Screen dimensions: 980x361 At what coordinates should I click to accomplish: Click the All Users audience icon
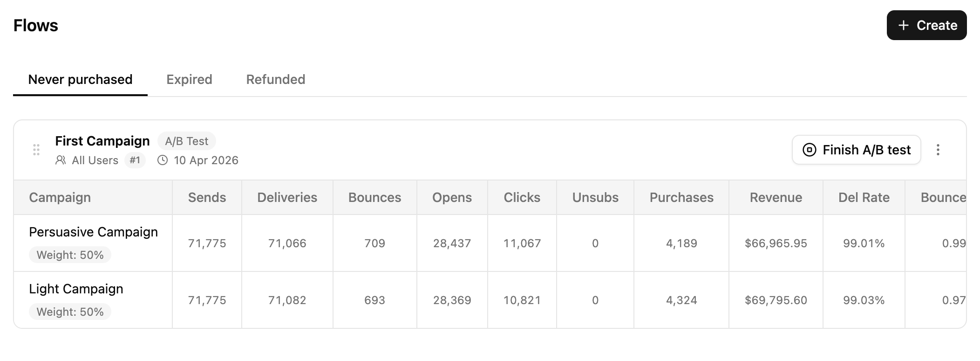[x=61, y=160]
